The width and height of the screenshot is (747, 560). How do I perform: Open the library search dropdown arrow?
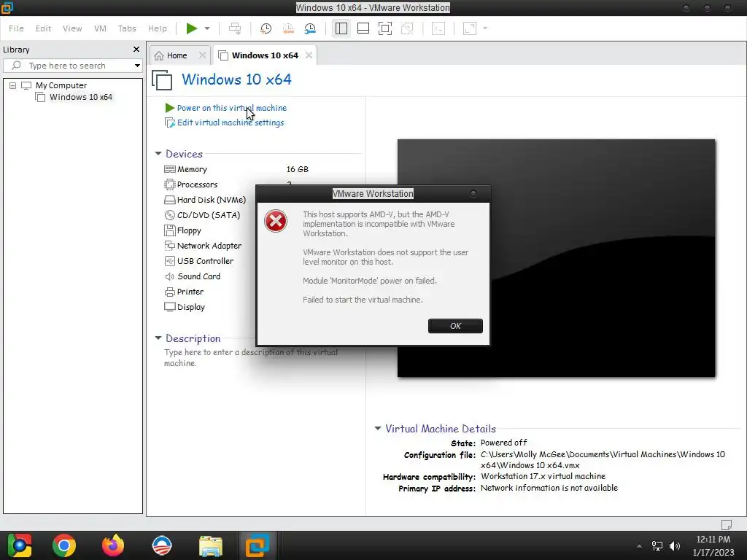(x=137, y=66)
